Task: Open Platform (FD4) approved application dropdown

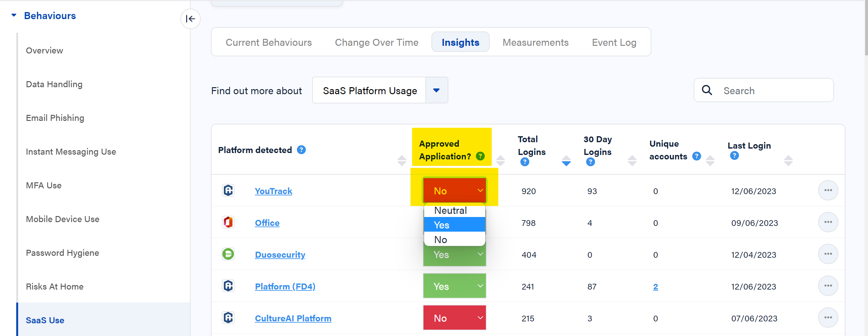Action: (x=454, y=286)
